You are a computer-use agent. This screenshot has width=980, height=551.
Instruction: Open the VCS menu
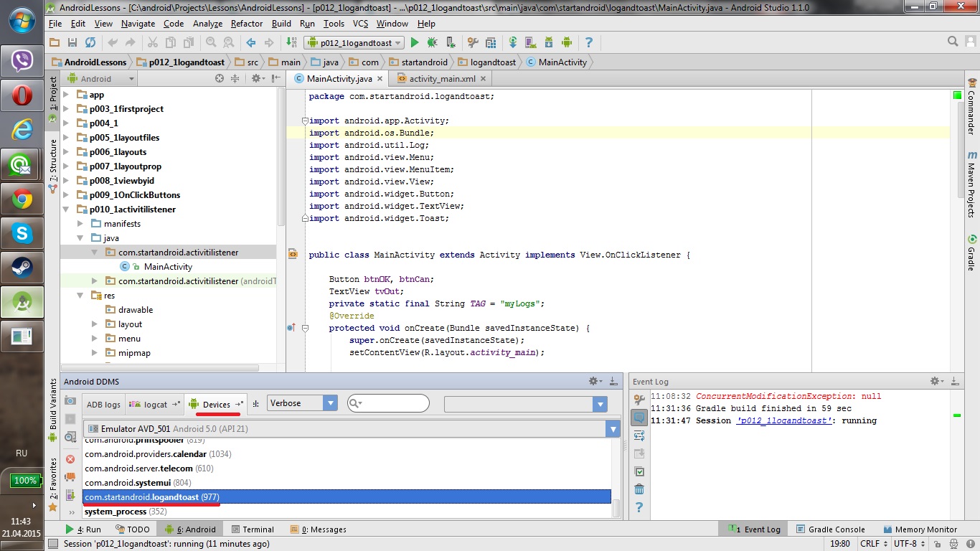pyautogui.click(x=360, y=24)
